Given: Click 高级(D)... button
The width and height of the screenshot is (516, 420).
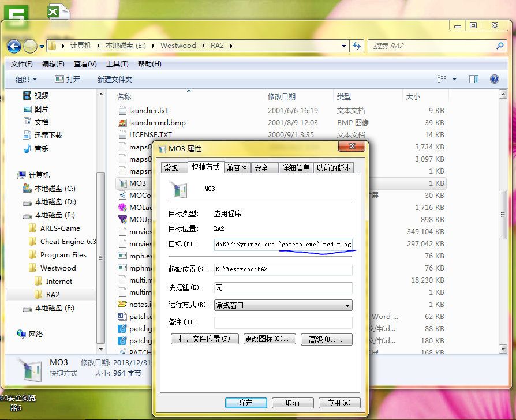Looking at the screenshot, I should 327,339.
